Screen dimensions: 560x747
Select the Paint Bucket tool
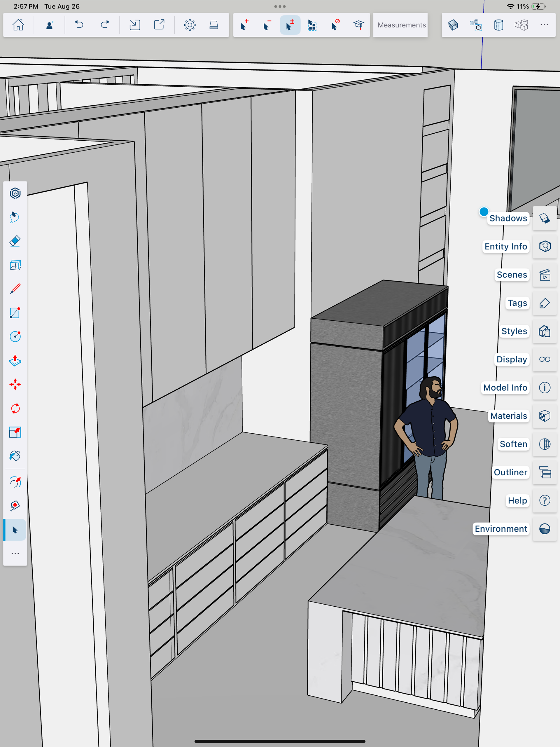(x=15, y=456)
